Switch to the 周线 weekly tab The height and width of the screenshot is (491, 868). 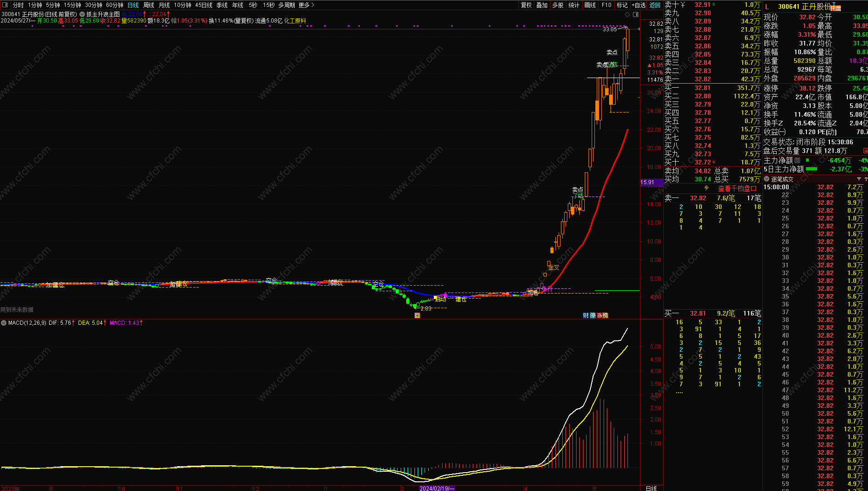[x=149, y=5]
